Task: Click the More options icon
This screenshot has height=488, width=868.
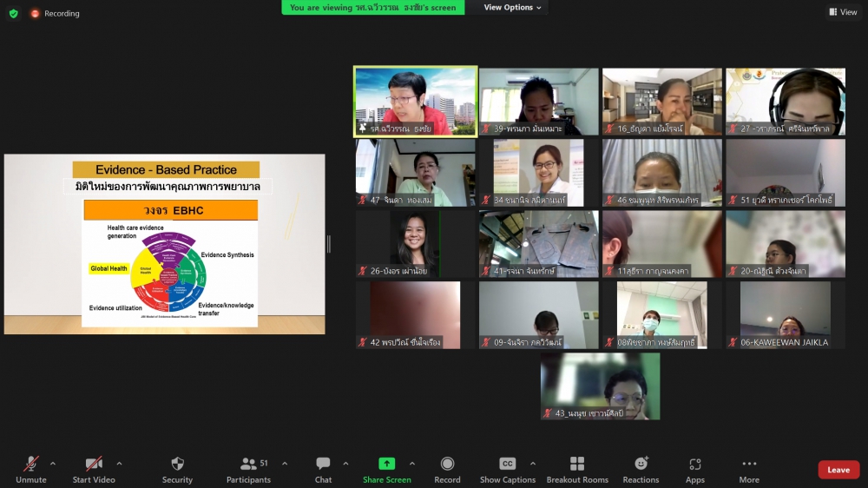Action: (x=749, y=465)
